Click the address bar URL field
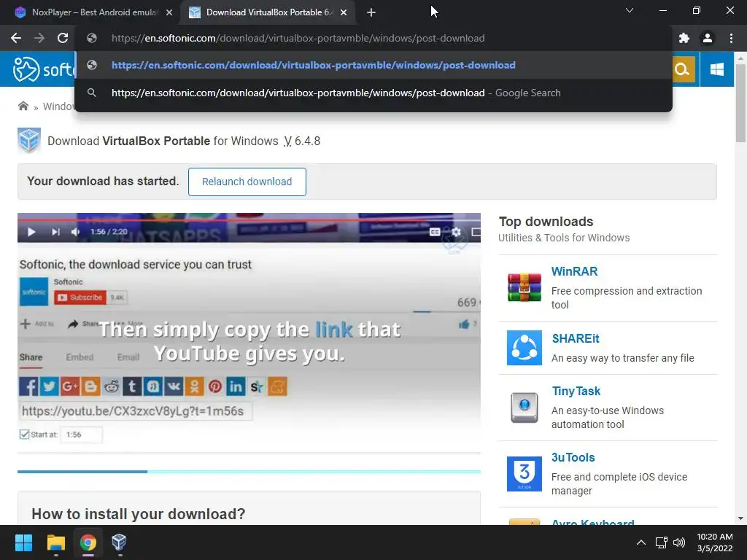This screenshot has width=747, height=560. pyautogui.click(x=374, y=38)
